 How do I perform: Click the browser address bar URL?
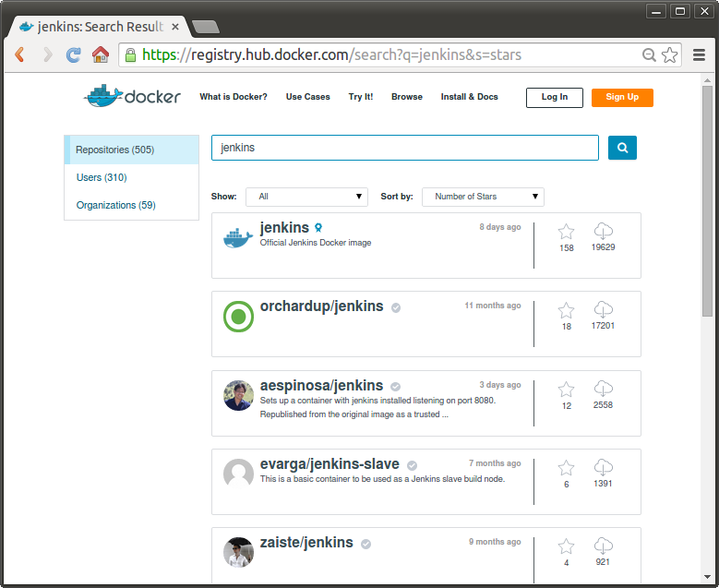click(331, 55)
